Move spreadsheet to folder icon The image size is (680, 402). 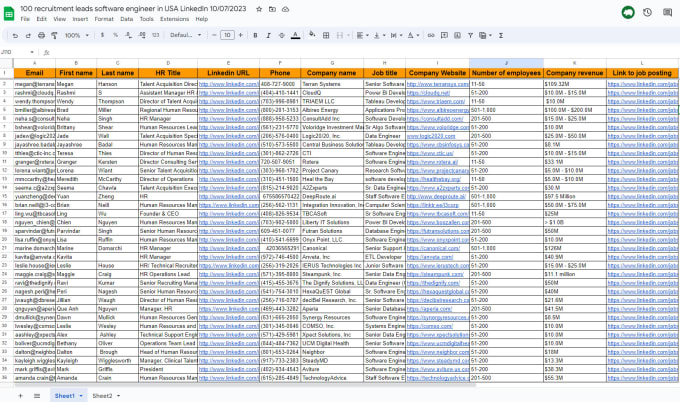272,9
